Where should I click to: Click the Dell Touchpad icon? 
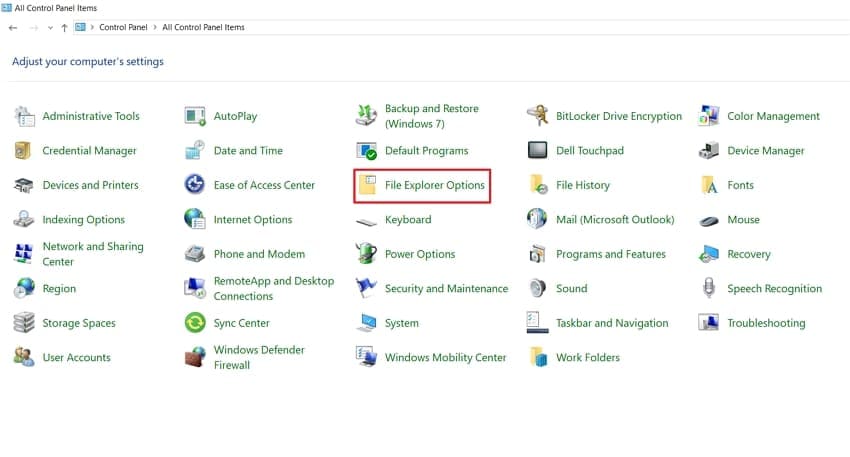click(x=537, y=150)
